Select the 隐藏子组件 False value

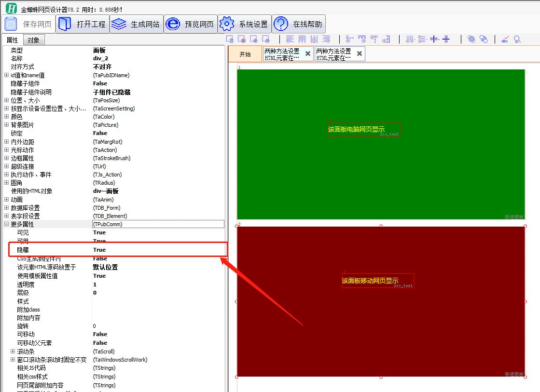(100, 83)
